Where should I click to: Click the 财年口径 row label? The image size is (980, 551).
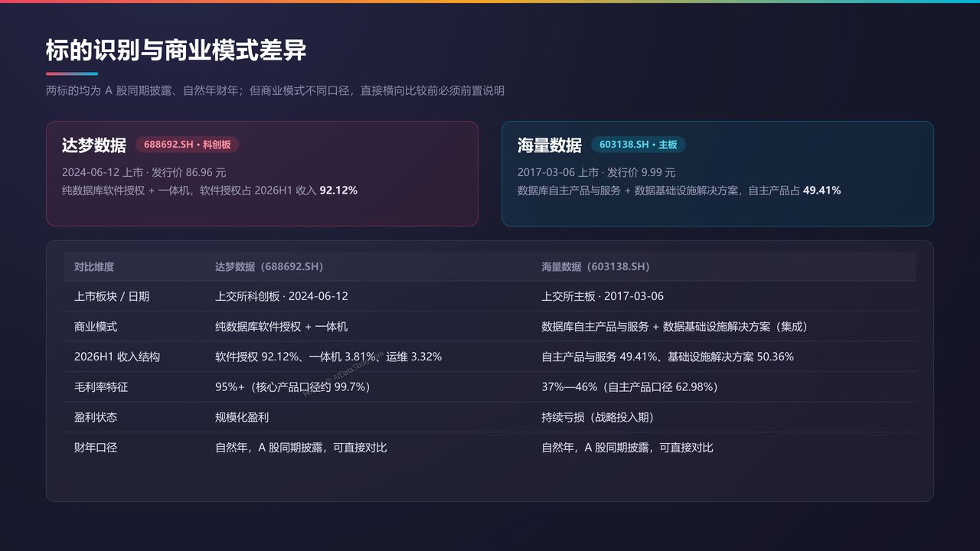coord(96,447)
